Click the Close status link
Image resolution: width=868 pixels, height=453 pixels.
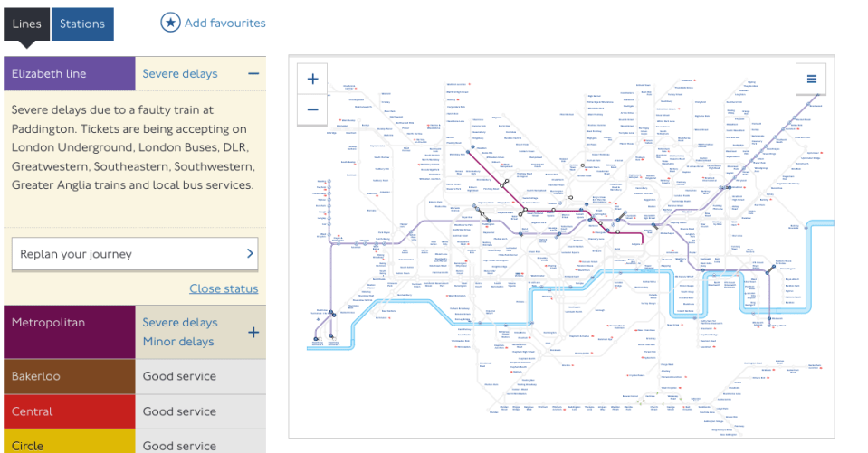pyautogui.click(x=224, y=288)
